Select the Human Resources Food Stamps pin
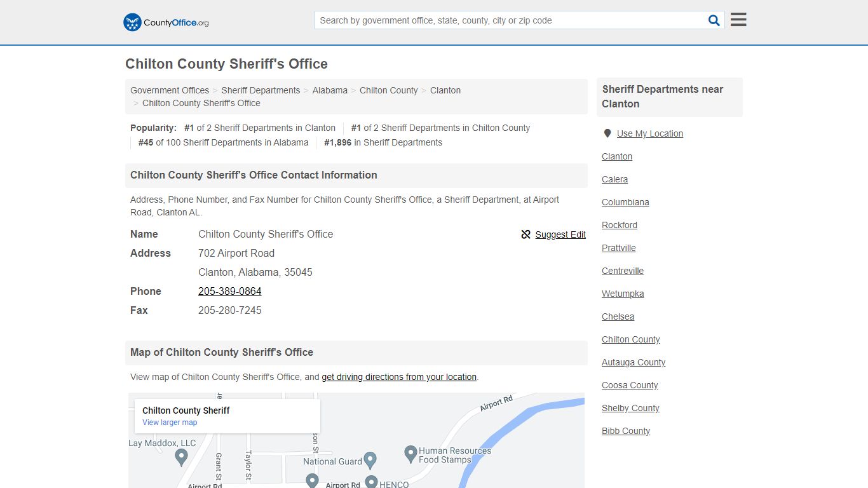Image resolution: width=868 pixels, height=488 pixels. point(410,454)
